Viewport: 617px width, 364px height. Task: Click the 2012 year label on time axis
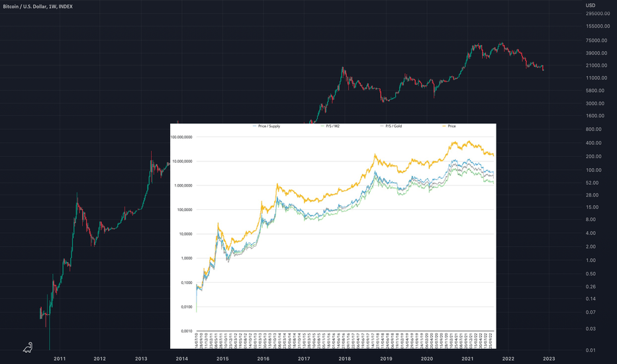click(99, 359)
